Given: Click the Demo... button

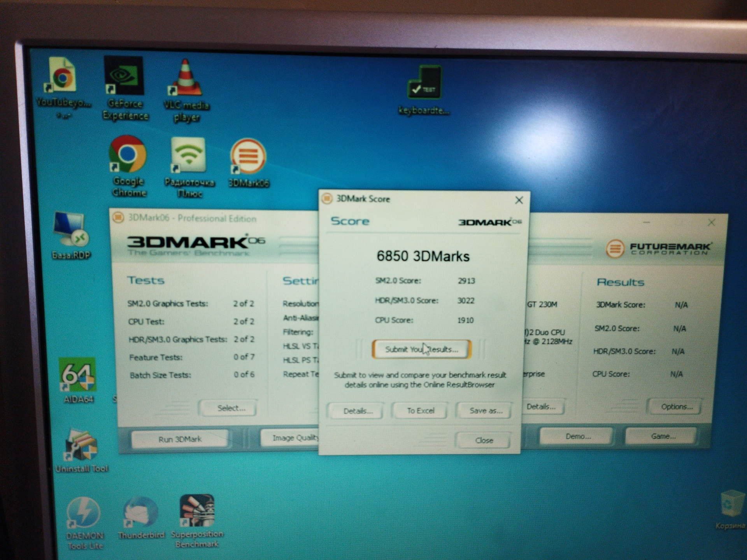Looking at the screenshot, I should (x=577, y=436).
